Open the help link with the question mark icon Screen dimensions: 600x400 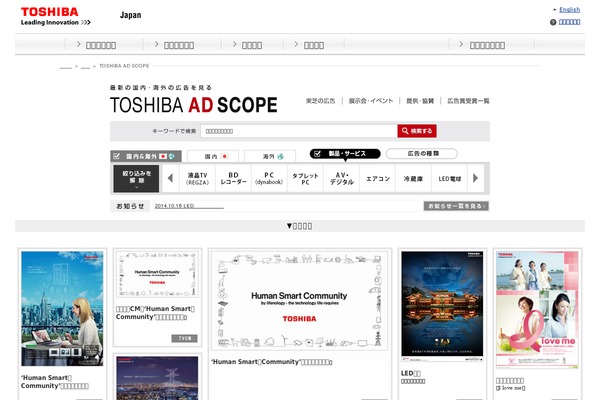tap(566, 22)
